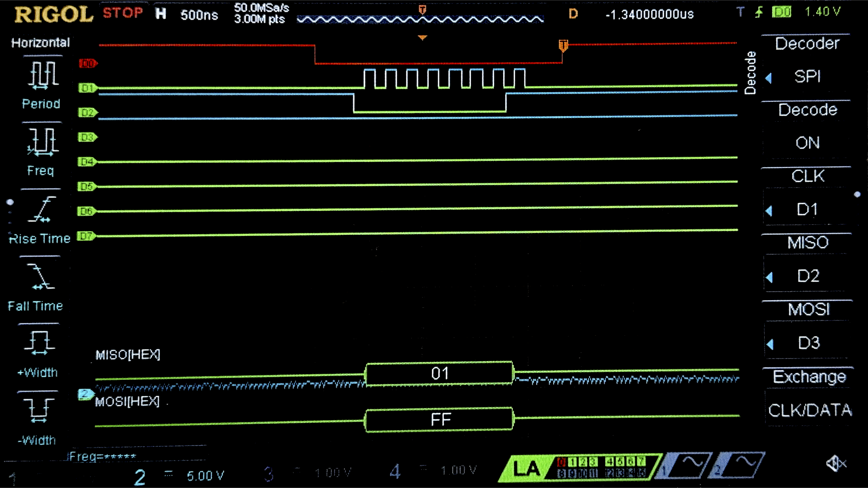Screen dimensions: 868x488
Task: Click the channel 2 5.00 V label
Action: (x=205, y=475)
